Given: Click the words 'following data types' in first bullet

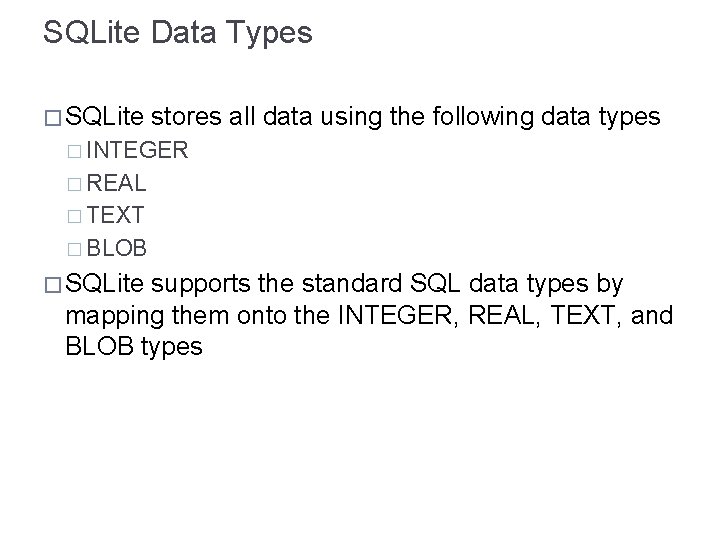Looking at the screenshot, I should click(546, 117).
